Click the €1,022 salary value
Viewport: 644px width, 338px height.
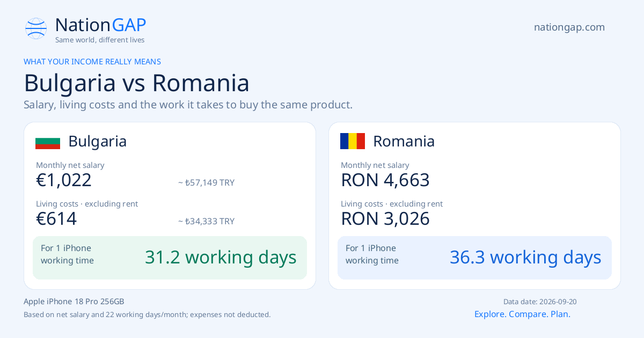[64, 180]
